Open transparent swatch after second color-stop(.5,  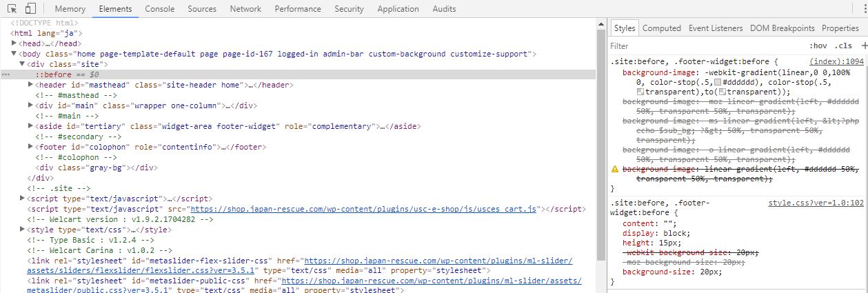[641, 92]
